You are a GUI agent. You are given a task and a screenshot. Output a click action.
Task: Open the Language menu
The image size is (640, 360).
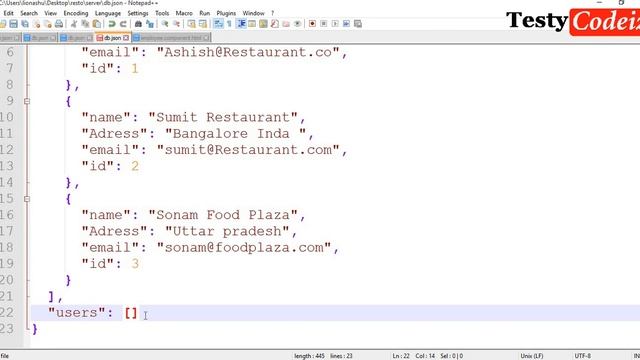pos(108,13)
